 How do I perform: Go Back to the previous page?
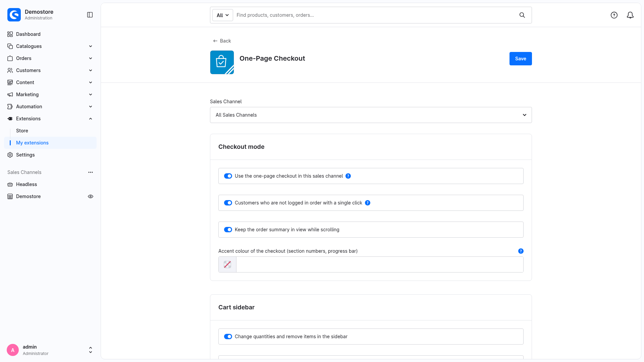coord(222,41)
